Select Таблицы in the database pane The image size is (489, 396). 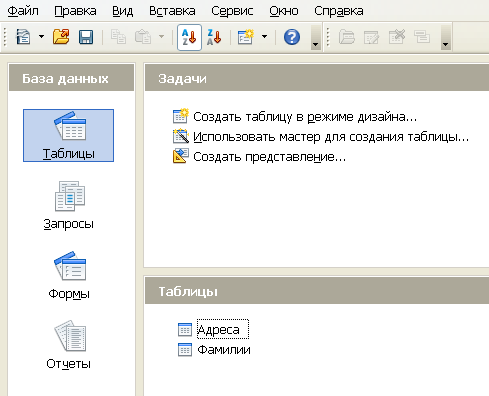pos(68,135)
